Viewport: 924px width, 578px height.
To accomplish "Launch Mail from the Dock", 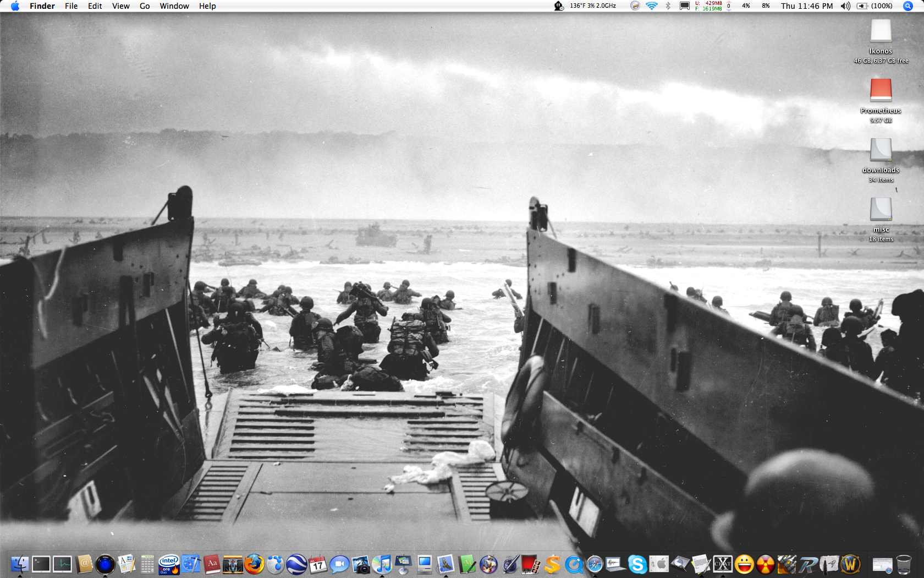I will coord(446,564).
